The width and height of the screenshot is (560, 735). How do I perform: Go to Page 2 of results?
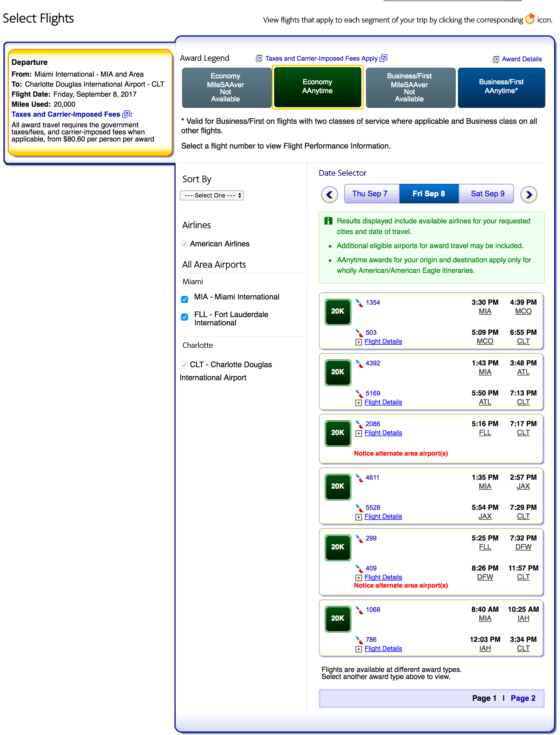tap(523, 698)
